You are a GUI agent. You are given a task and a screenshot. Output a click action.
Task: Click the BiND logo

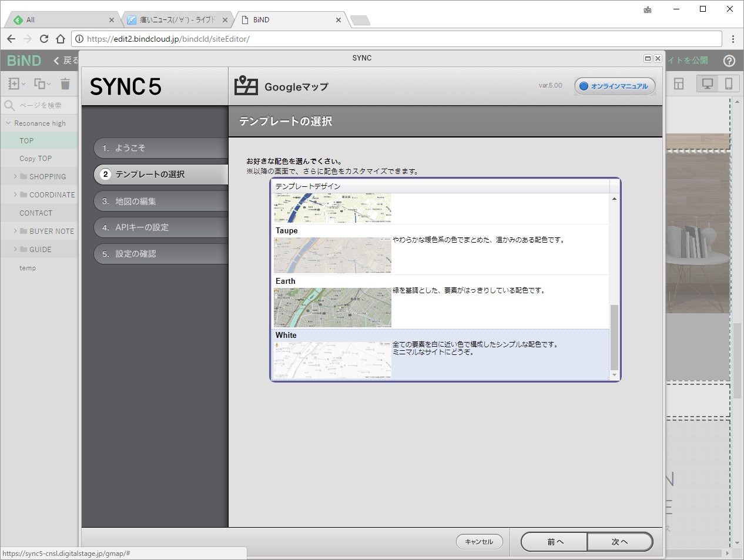tap(24, 61)
